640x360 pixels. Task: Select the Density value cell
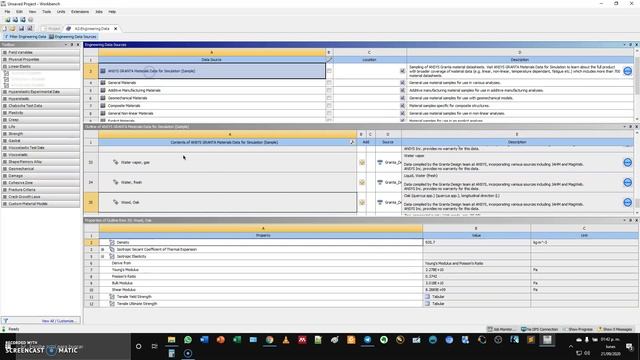tap(476, 242)
